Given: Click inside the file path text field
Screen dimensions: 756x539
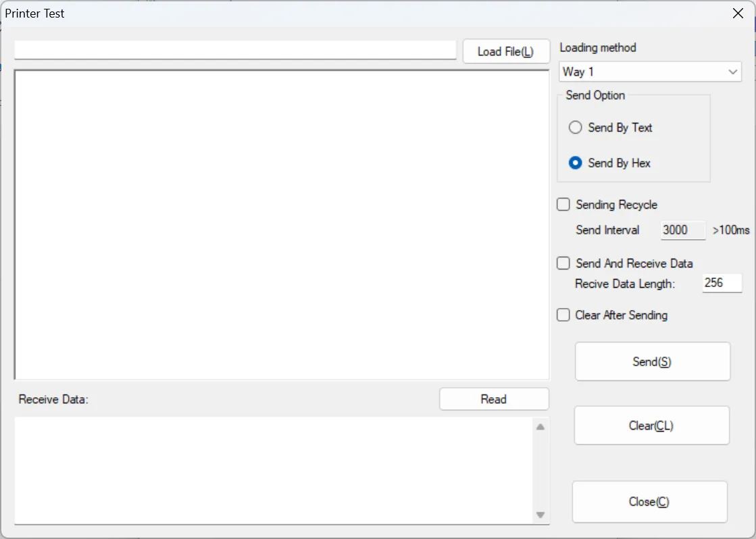Looking at the screenshot, I should click(x=235, y=50).
